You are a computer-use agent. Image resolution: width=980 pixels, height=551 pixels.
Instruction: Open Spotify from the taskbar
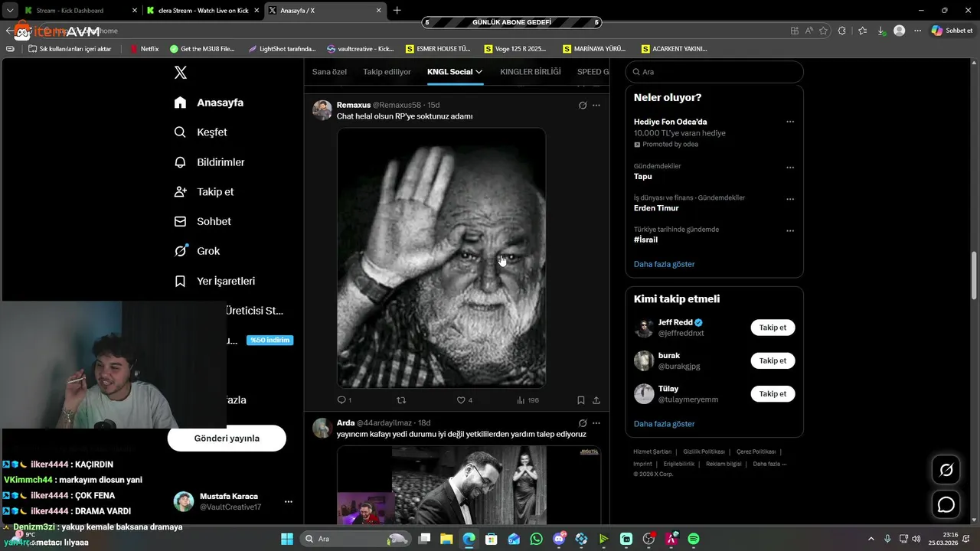[x=694, y=539]
